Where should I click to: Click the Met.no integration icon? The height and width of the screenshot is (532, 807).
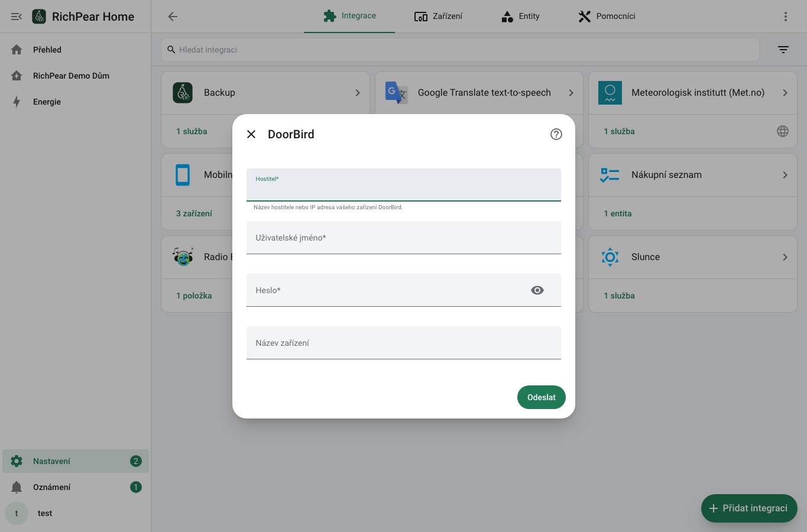610,93
